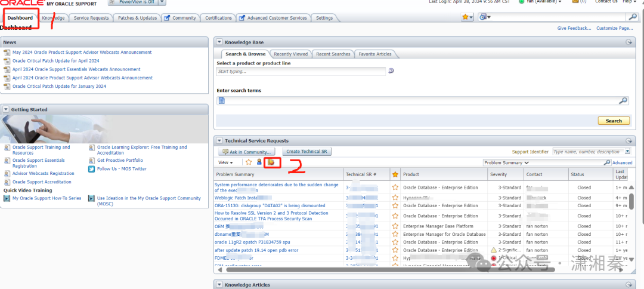Filter SRs by favorites star in toolbar
This screenshot has height=289, width=644.
tap(249, 162)
